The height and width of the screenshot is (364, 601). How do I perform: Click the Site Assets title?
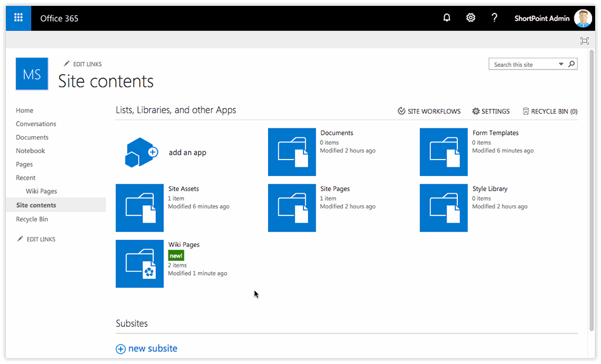[184, 188]
